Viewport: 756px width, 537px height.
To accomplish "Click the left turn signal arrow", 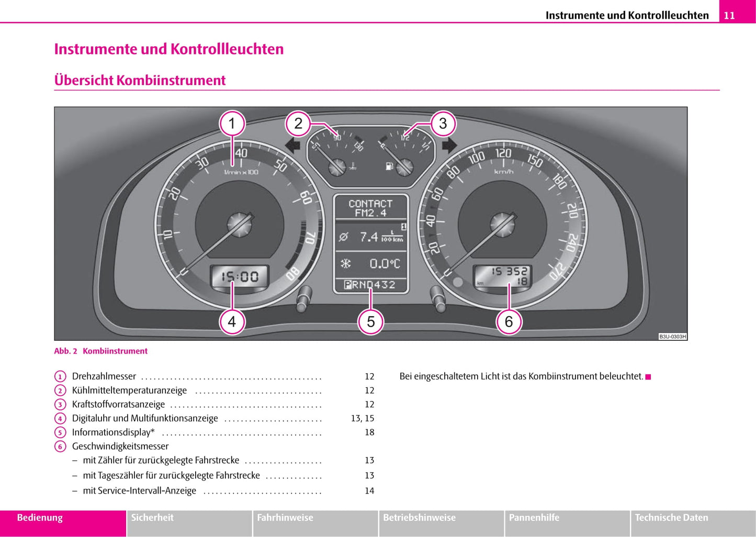I will coord(292,145).
